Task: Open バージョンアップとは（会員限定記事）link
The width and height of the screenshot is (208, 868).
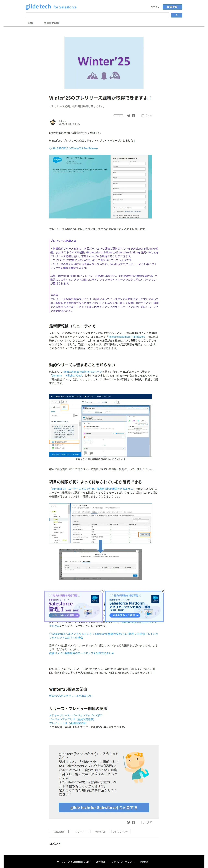Action: point(72,719)
